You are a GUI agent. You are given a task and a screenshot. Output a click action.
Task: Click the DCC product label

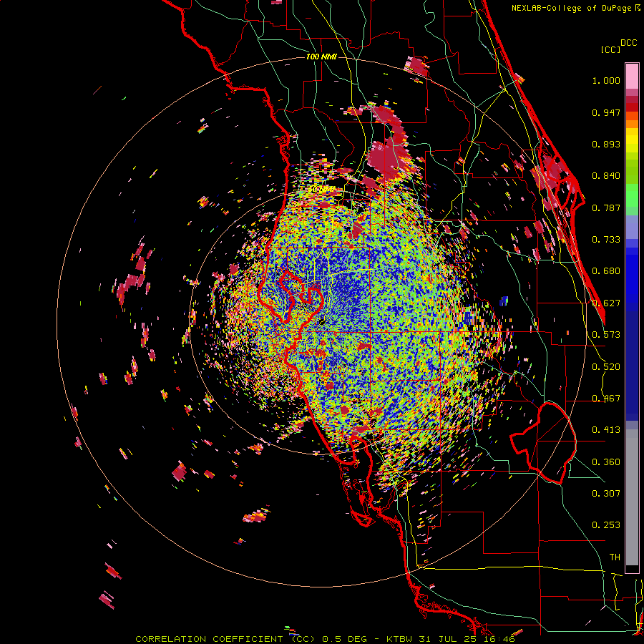(x=628, y=43)
